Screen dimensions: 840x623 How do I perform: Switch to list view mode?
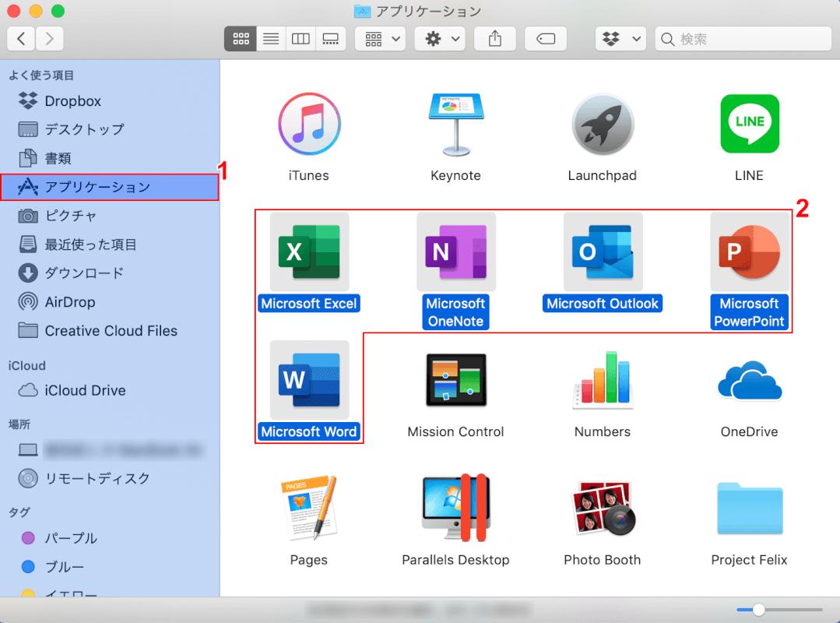pyautogui.click(x=271, y=39)
